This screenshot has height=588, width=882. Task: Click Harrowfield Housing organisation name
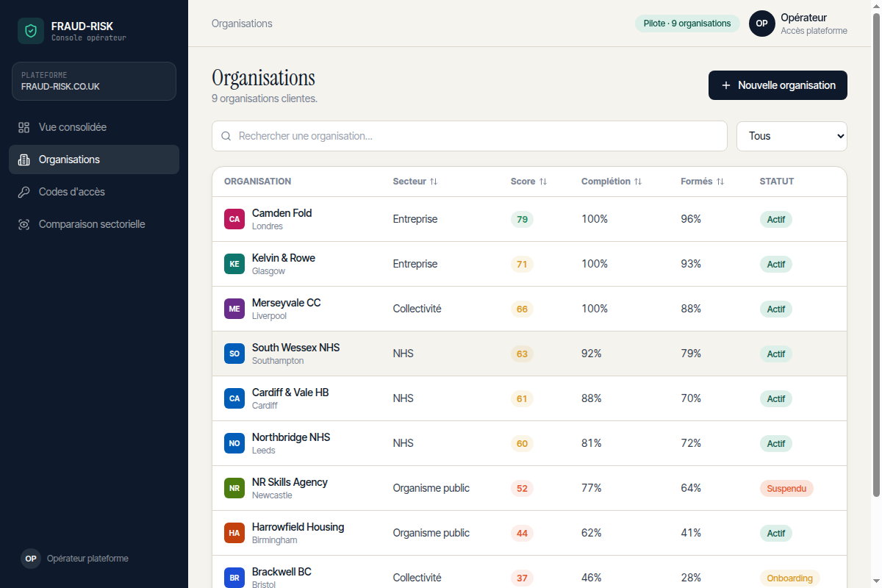(x=298, y=527)
